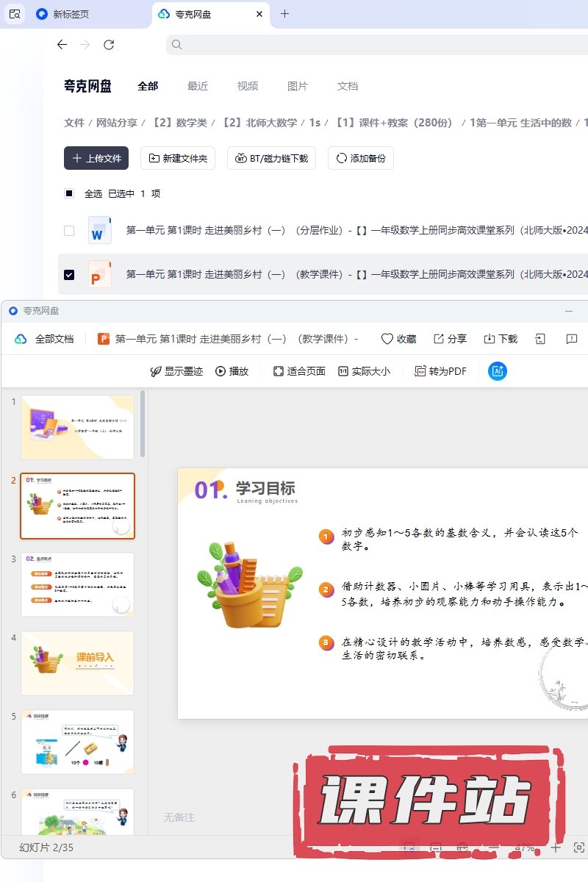Download the file with 下载 button

tap(501, 339)
